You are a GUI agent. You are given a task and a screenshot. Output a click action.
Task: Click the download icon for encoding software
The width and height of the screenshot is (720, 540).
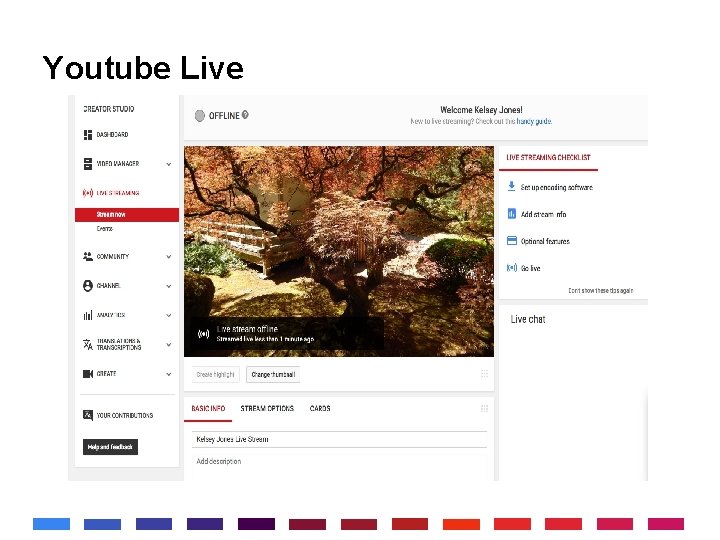[x=512, y=186]
